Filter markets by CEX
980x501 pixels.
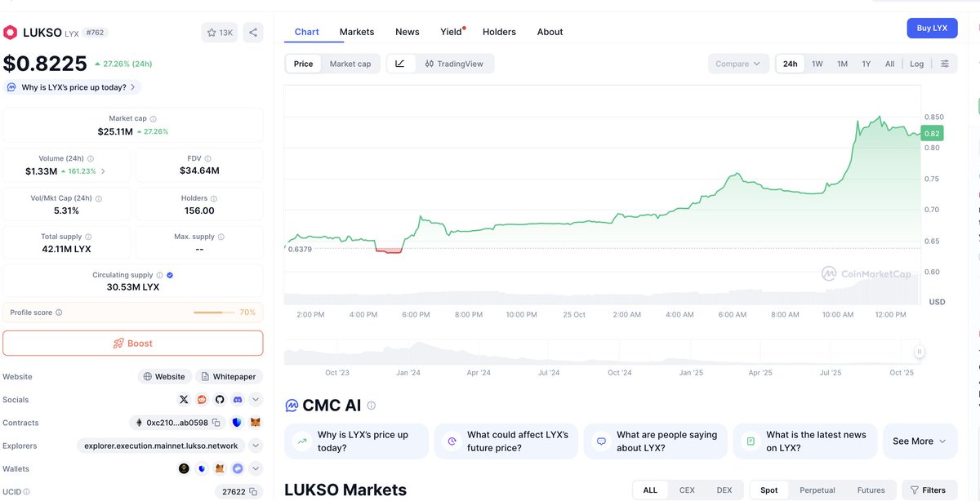click(x=687, y=490)
